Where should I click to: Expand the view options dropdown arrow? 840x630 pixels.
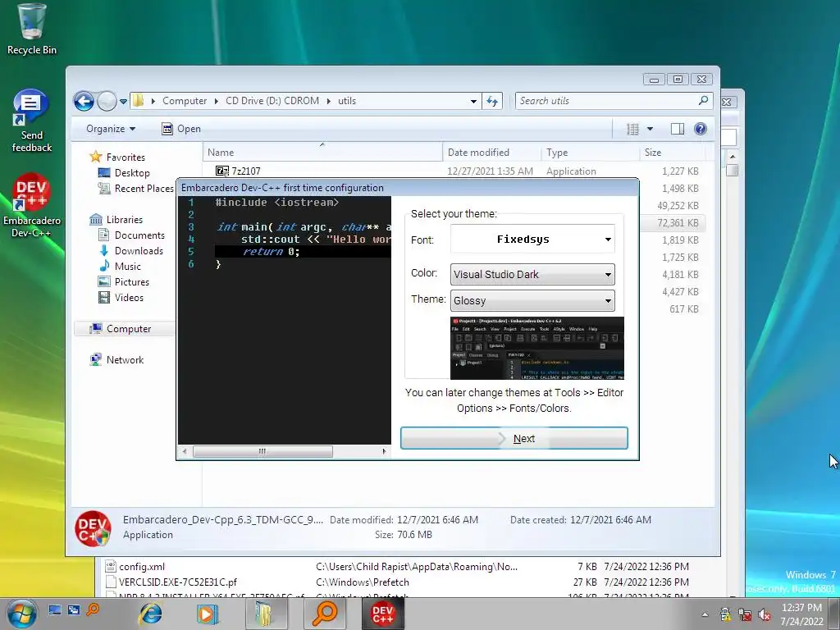650,129
